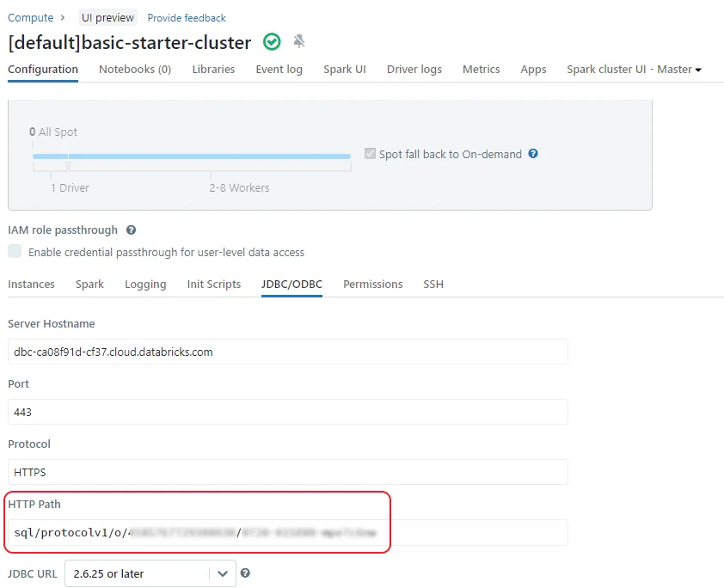724x588 pixels.
Task: Open the Init Scripts sub-tab
Action: [214, 285]
